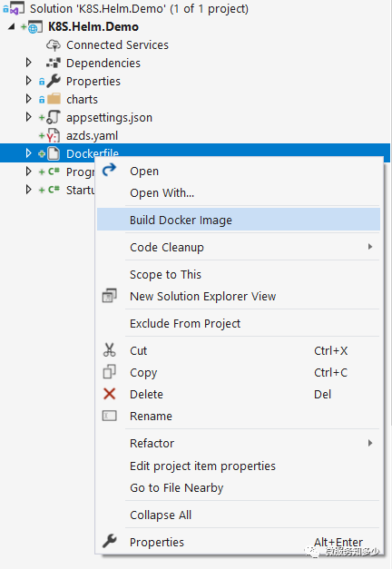Click the appsettings.json file icon
Screen dimensions: 392x569
[x=54, y=117]
